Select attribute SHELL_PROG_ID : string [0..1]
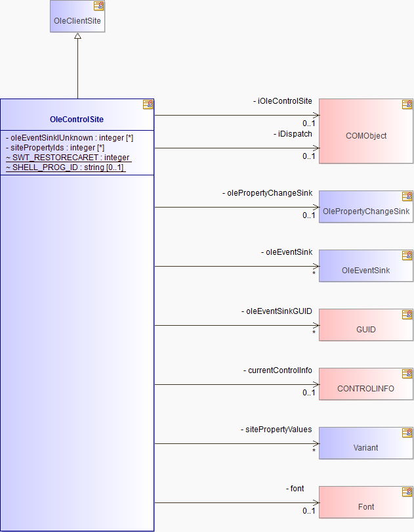This screenshot has width=414, height=532. 64,167
